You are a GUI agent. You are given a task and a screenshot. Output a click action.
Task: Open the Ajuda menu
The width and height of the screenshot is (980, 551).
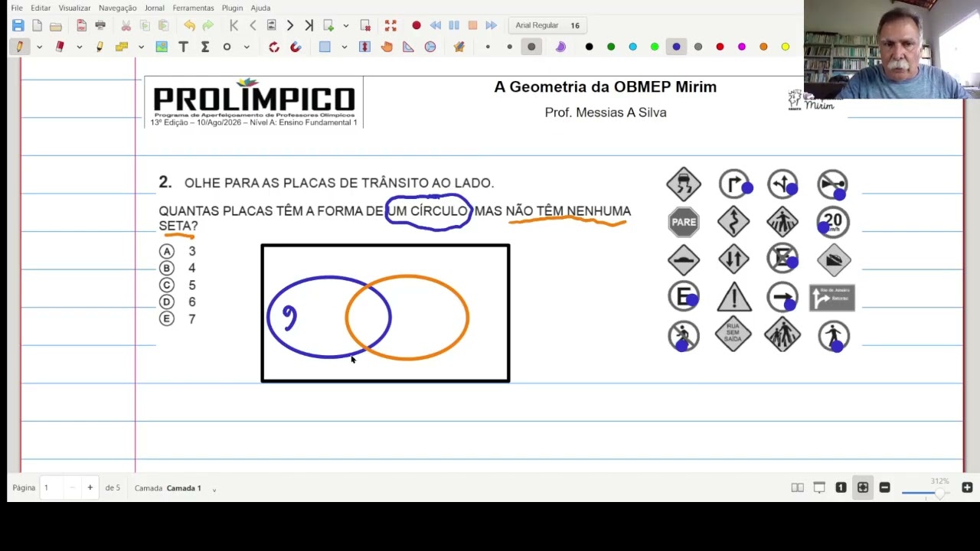(260, 8)
